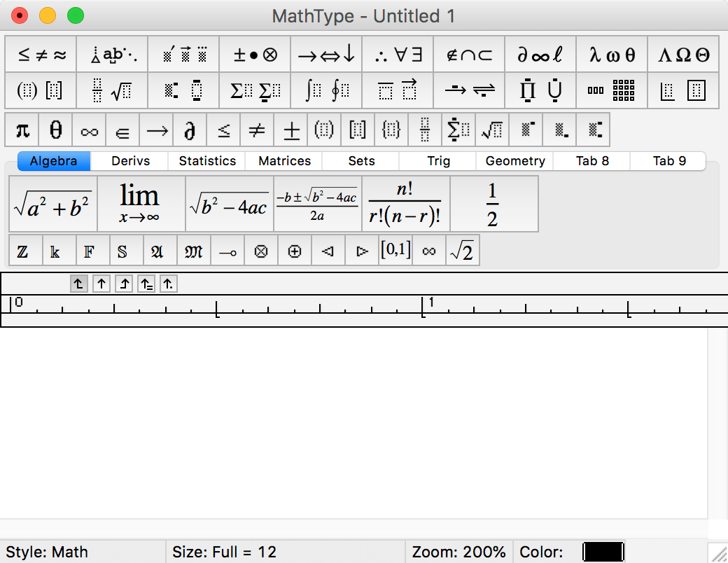Insert the single square root template

pyautogui.click(x=491, y=130)
